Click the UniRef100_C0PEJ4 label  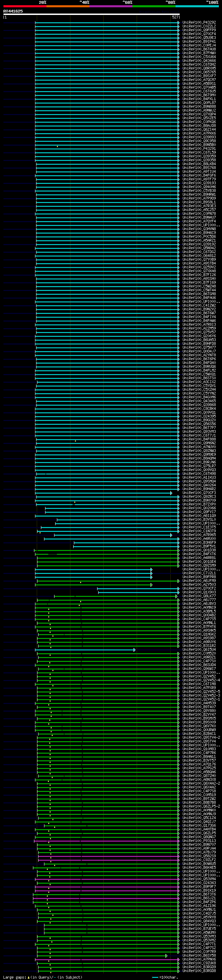pyautogui.click(x=199, y=45)
